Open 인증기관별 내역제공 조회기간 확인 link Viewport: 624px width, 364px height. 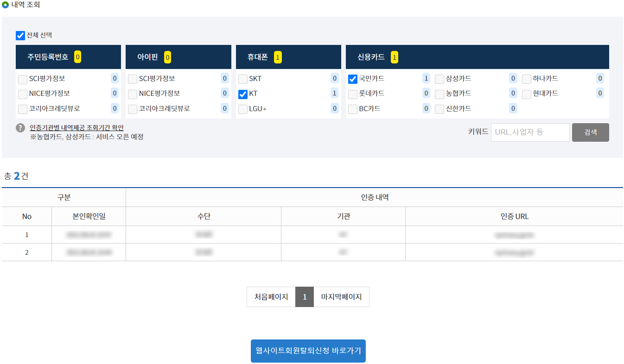point(76,127)
